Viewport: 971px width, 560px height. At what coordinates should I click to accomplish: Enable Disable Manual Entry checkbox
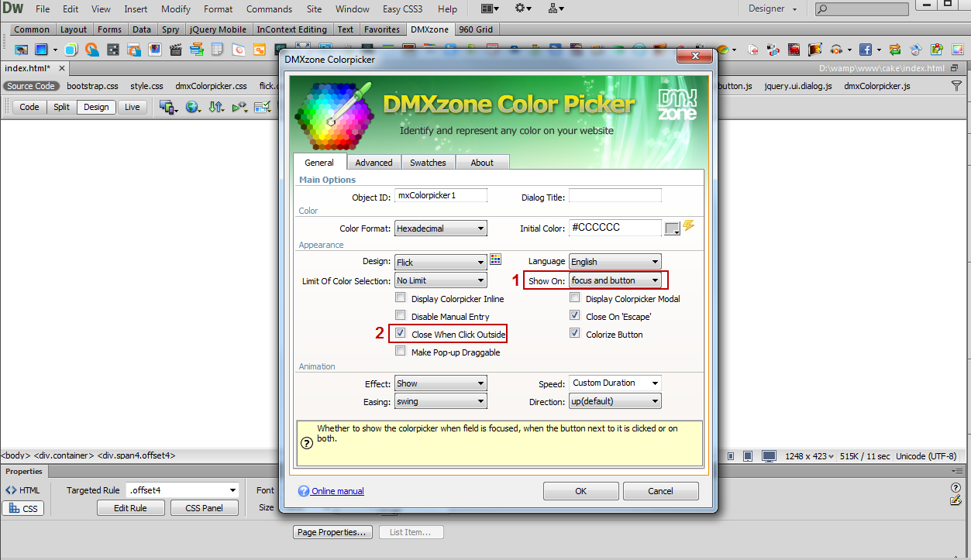click(x=401, y=315)
